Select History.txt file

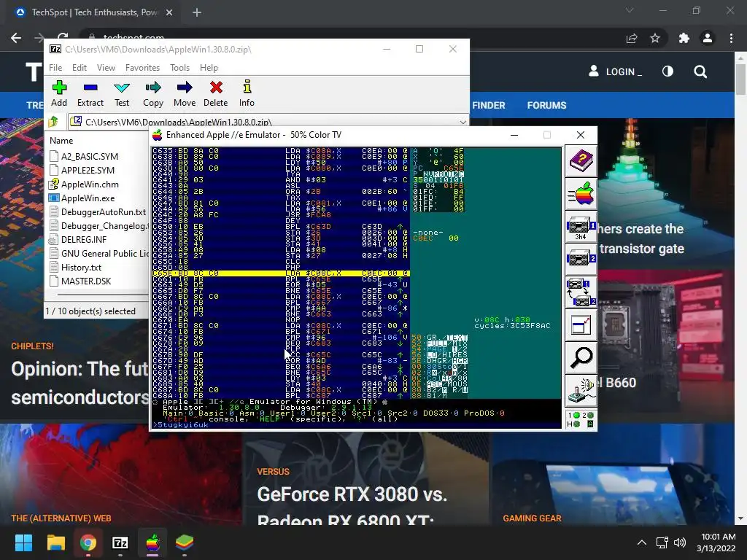point(81,267)
